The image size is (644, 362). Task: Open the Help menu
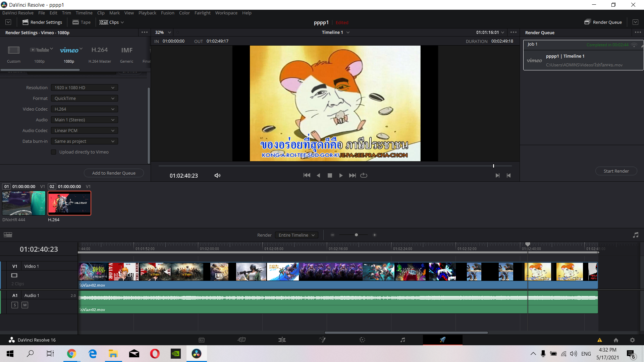(x=247, y=13)
